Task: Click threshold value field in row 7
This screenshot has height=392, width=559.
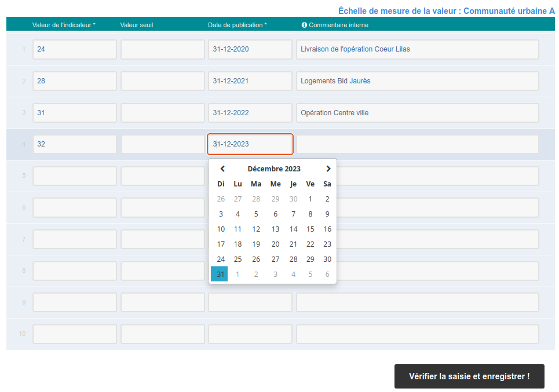Action: tap(163, 239)
